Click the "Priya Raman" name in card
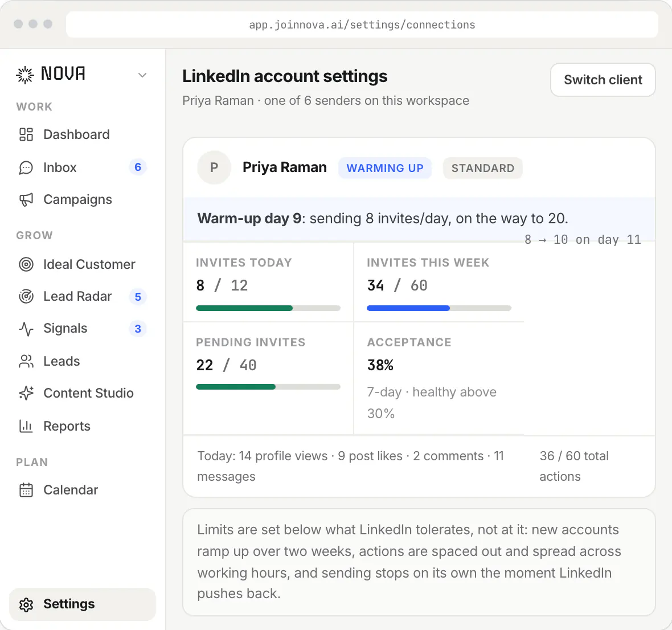The height and width of the screenshot is (630, 672). 285,167
